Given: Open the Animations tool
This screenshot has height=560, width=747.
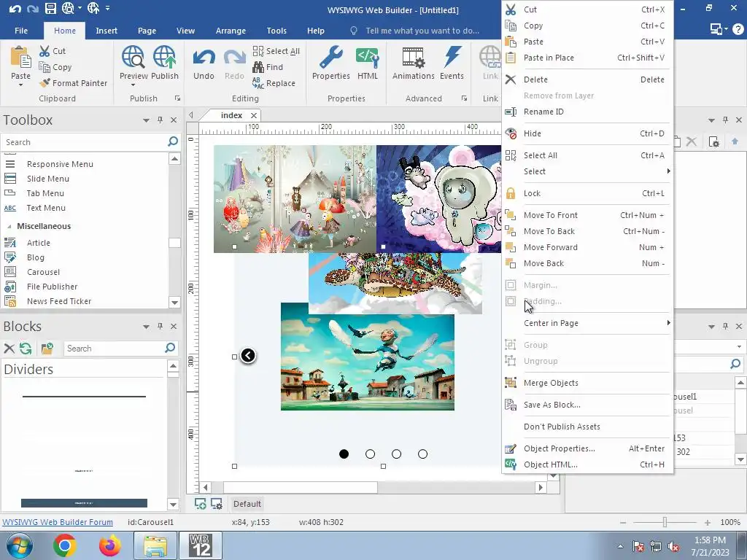Looking at the screenshot, I should pyautogui.click(x=413, y=63).
